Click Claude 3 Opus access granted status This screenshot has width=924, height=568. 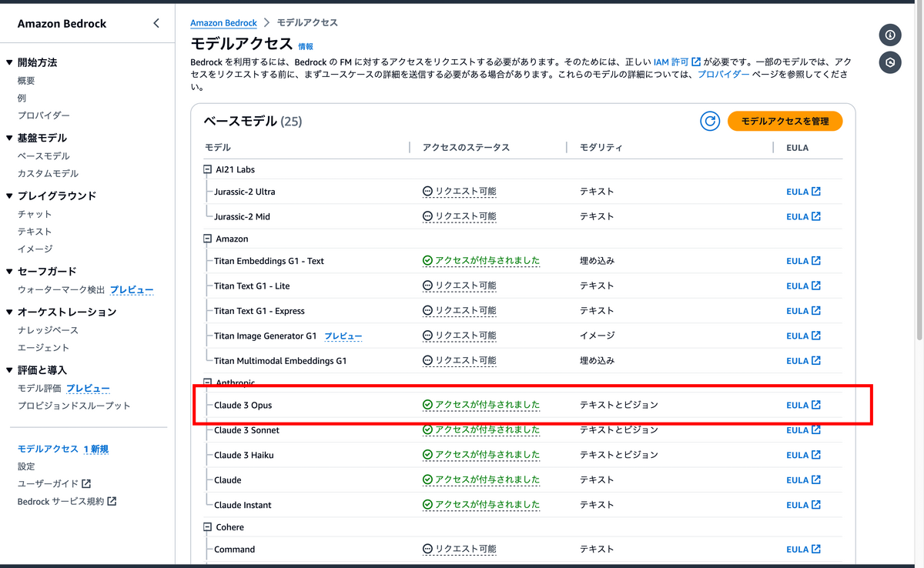[x=481, y=405]
